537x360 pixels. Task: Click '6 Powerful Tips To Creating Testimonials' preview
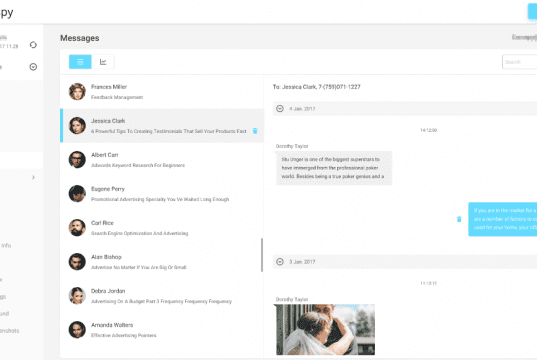click(168, 131)
